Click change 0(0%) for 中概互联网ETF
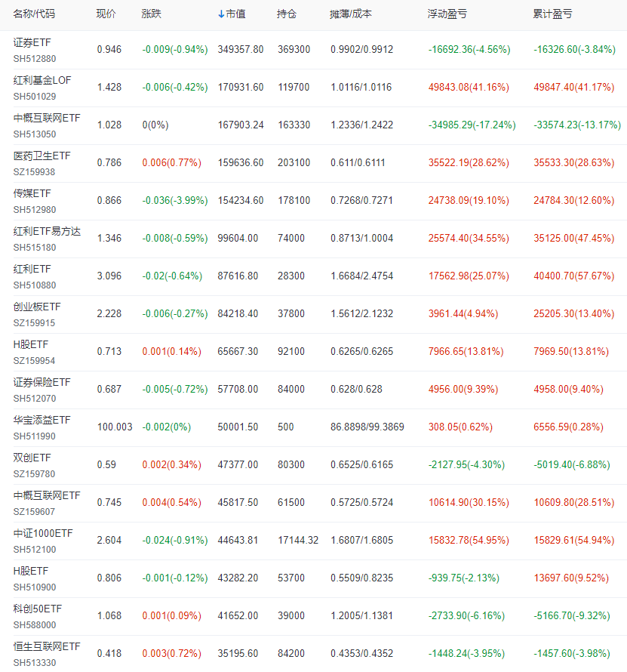Viewport: 627px width, 672px height. pos(155,125)
